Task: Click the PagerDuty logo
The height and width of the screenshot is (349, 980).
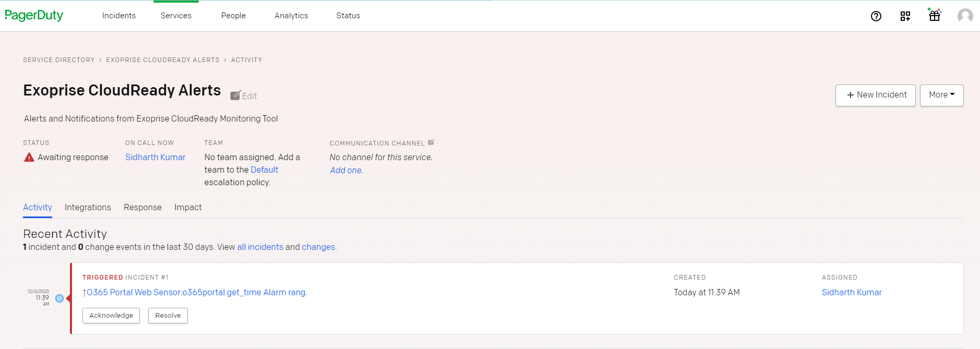Action: [34, 16]
